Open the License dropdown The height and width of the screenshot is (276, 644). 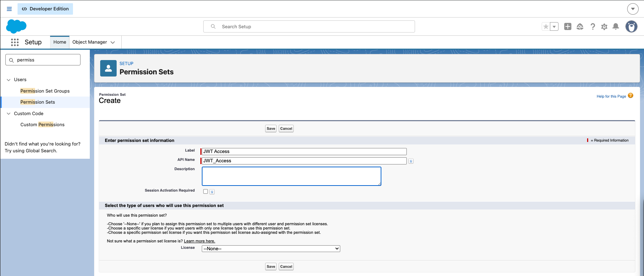(x=271, y=249)
